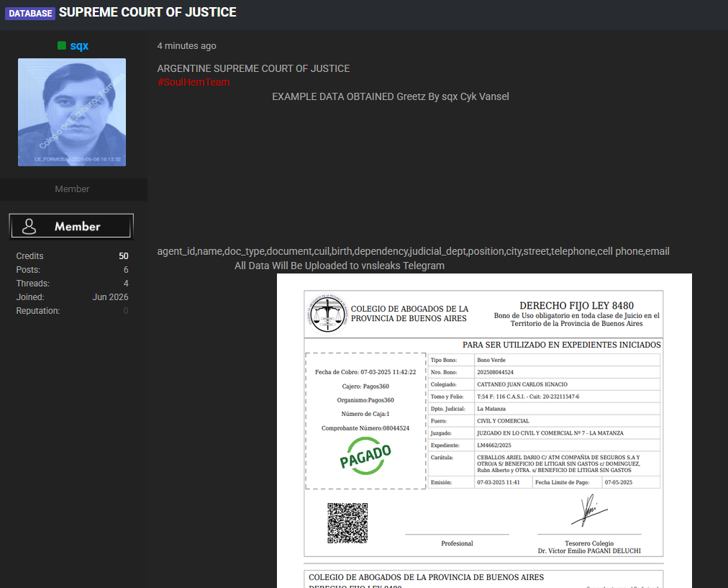The height and width of the screenshot is (588, 728).
Task: Click the Emisión value 07-03-2025 11:41
Action: click(499, 482)
